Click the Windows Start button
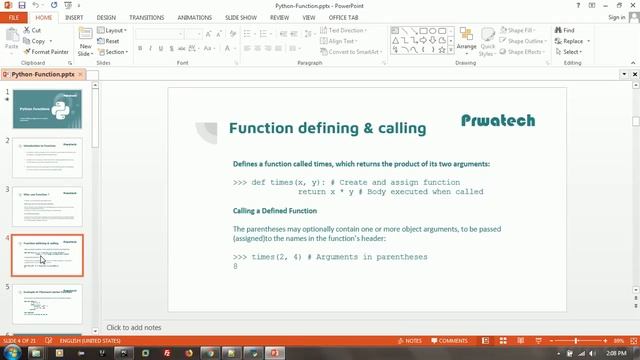 click(12, 352)
